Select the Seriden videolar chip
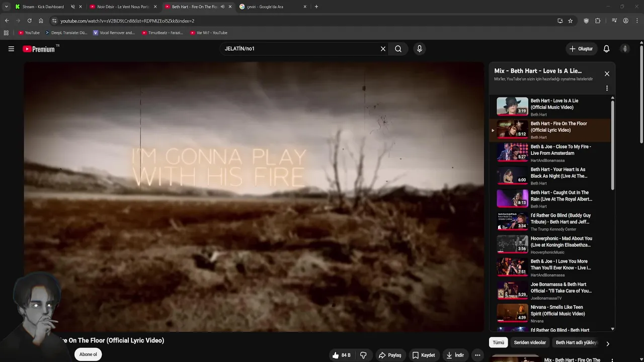The height and width of the screenshot is (362, 644). click(x=530, y=342)
